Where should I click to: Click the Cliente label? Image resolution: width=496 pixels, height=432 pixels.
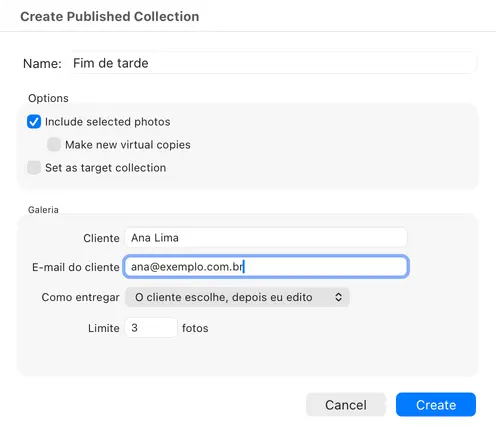[x=101, y=238]
